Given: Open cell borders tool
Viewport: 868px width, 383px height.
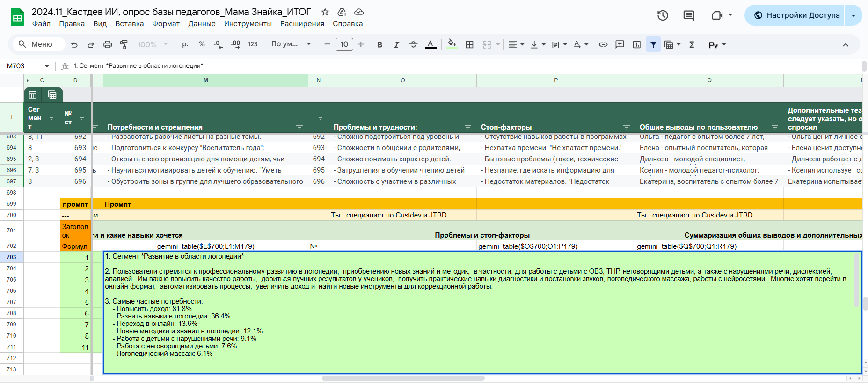Looking at the screenshot, I should [x=469, y=44].
